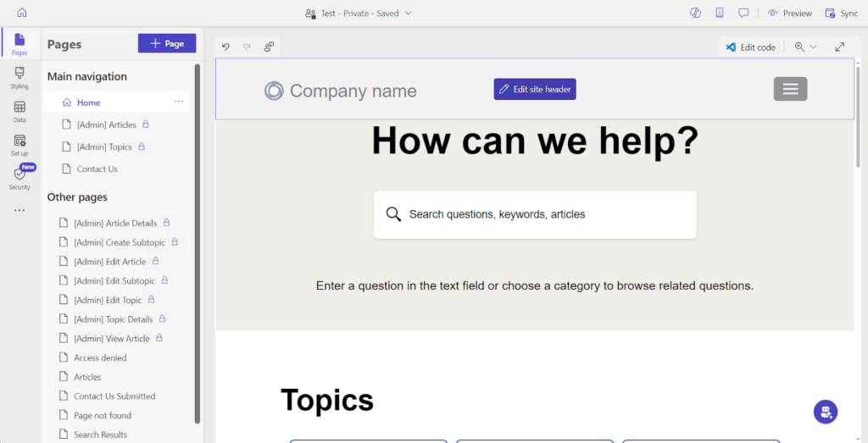Click the Undo arrow in canvas toolbar
The image size is (868, 443).
[x=225, y=47]
